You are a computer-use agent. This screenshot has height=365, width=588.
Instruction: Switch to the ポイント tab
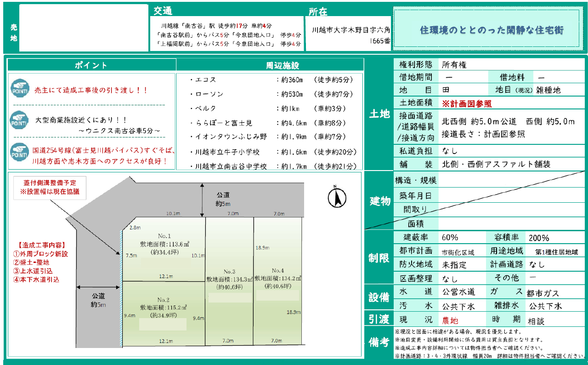[91, 64]
